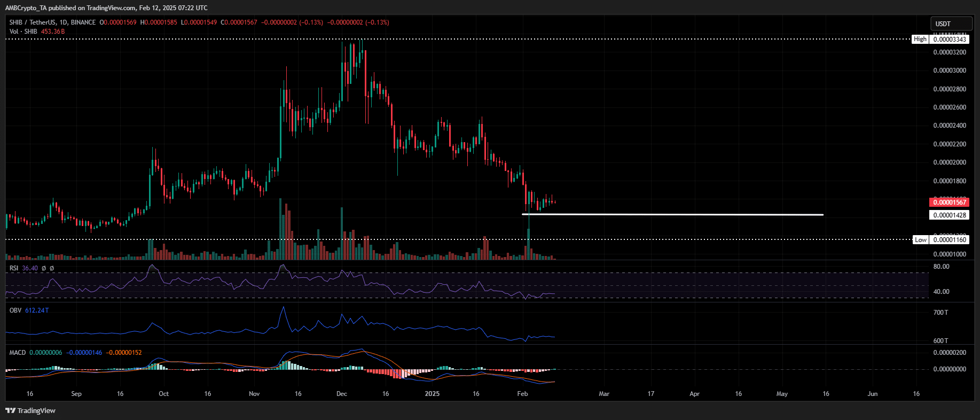The image size is (980, 420).
Task: Select the RSI indicator label
Action: pos(14,268)
